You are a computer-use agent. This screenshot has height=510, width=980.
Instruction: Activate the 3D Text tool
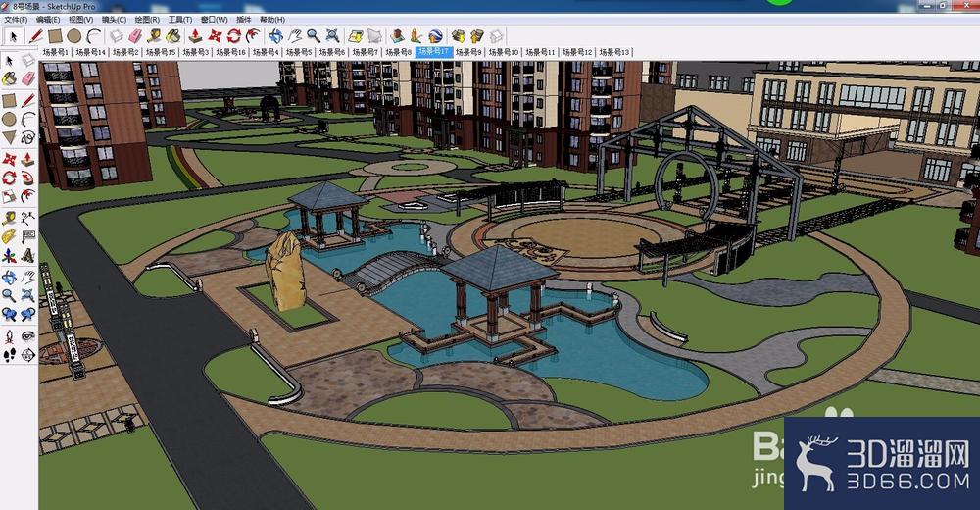(28, 255)
